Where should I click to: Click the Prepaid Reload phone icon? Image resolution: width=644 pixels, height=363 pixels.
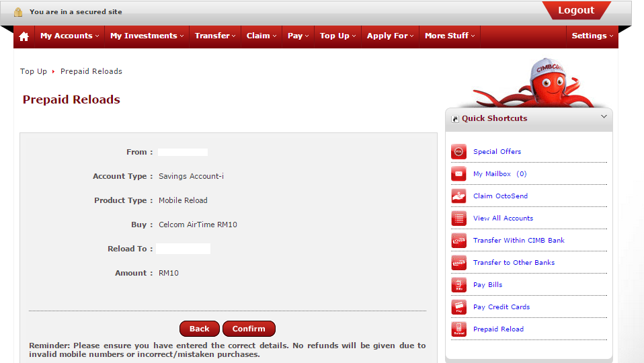[458, 329]
